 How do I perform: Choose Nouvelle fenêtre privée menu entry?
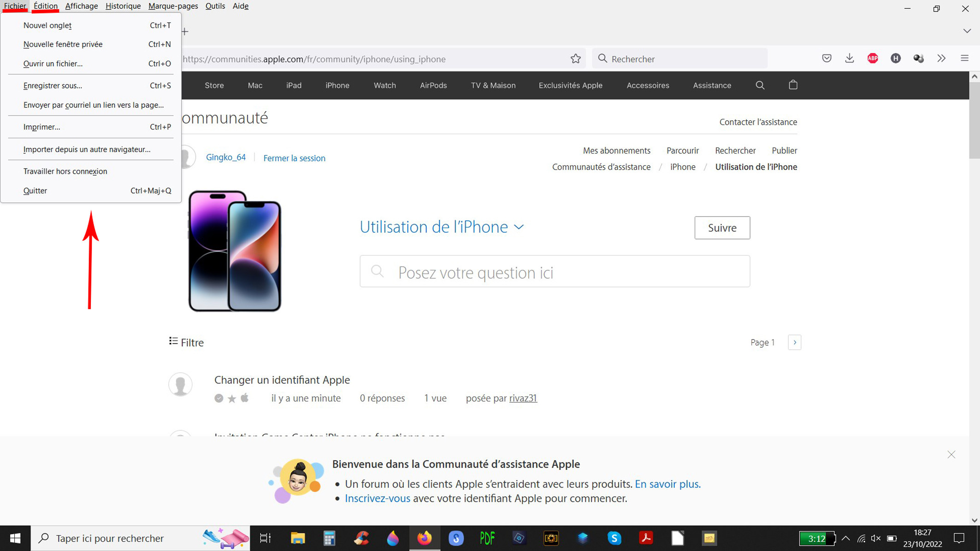click(x=63, y=44)
